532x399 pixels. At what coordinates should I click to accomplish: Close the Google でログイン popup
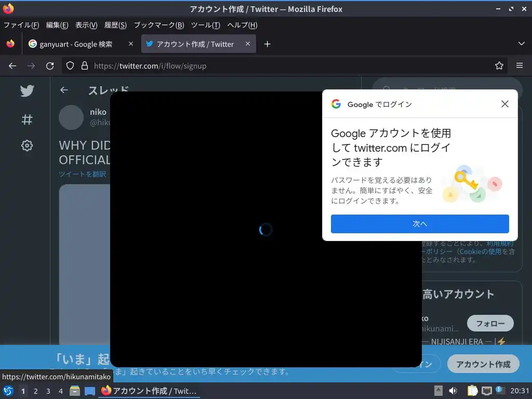click(504, 104)
